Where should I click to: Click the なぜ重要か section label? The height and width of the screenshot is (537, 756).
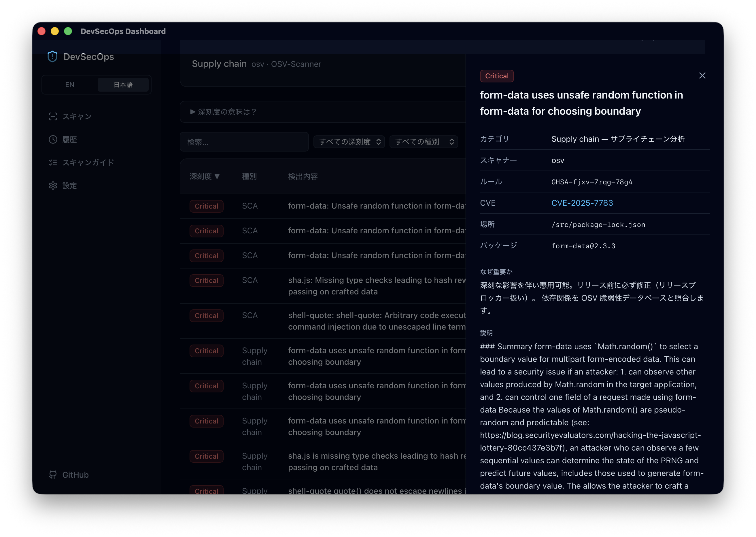click(496, 272)
